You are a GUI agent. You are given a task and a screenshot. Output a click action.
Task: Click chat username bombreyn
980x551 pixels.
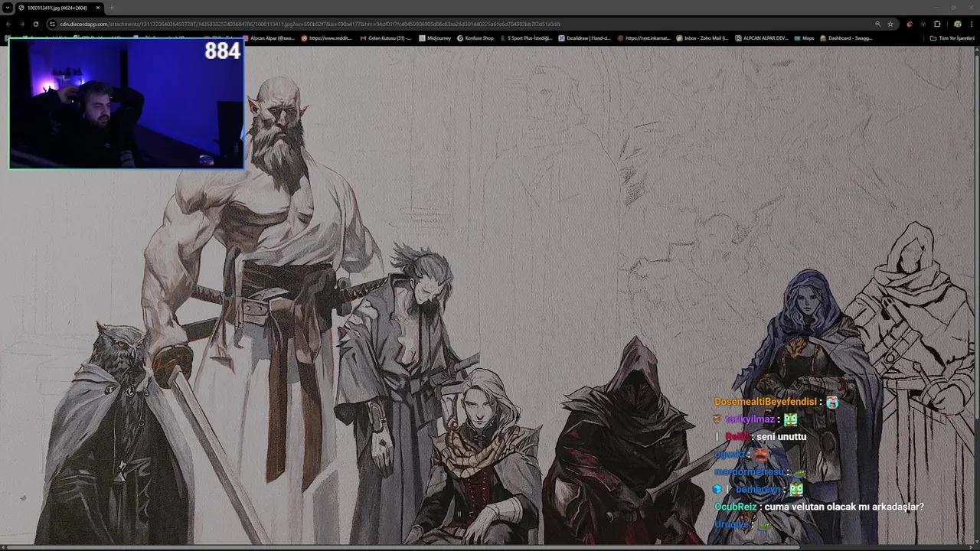(x=759, y=489)
